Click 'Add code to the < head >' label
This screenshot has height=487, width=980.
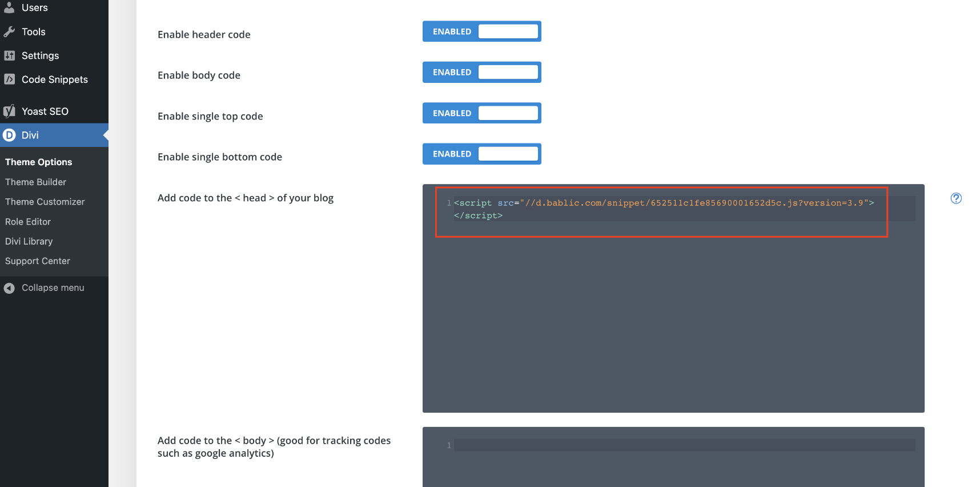[x=246, y=198]
